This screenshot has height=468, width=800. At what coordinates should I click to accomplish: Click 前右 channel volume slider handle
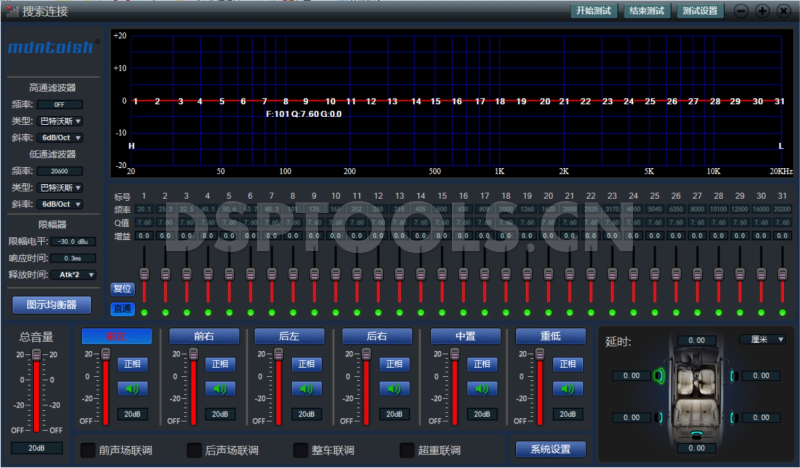pos(193,354)
